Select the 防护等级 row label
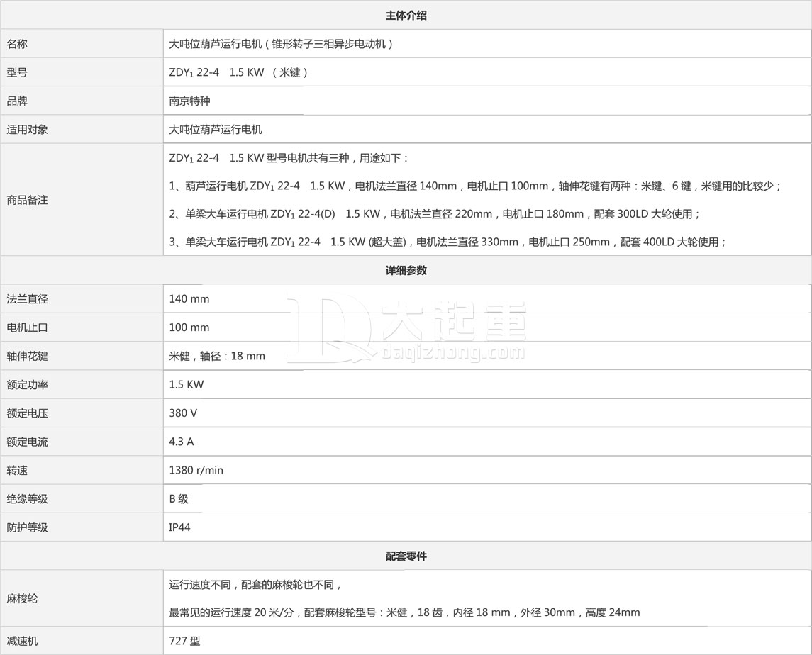This screenshot has height=655, width=812. (x=28, y=527)
